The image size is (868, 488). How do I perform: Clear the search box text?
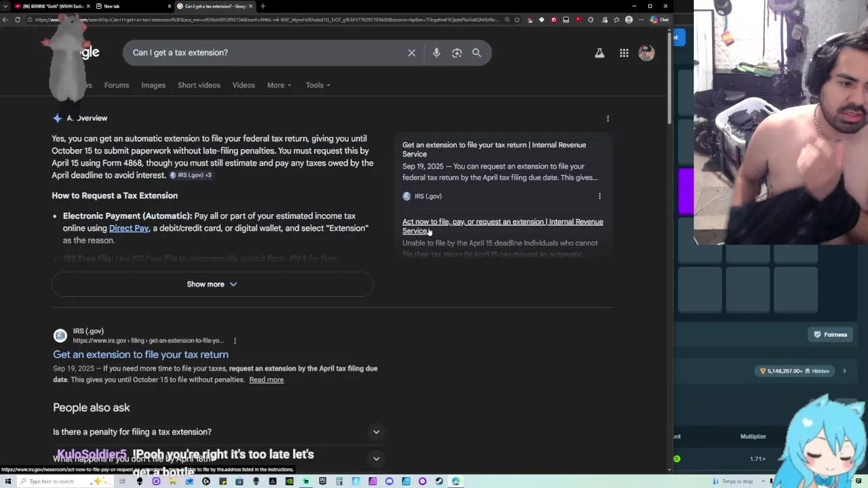click(x=412, y=53)
